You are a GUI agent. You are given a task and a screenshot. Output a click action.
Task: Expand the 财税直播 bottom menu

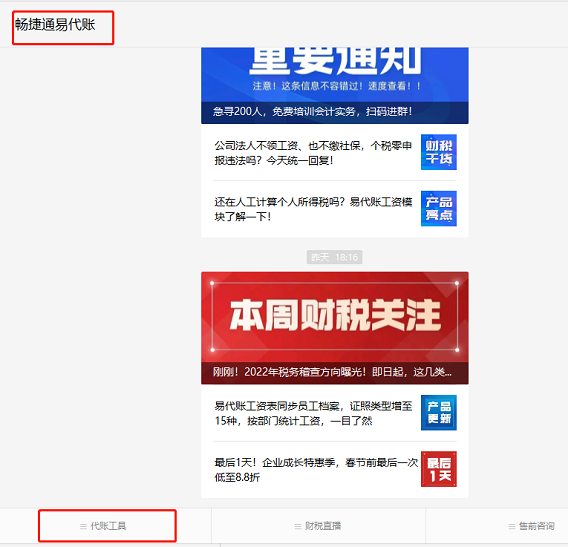click(318, 526)
